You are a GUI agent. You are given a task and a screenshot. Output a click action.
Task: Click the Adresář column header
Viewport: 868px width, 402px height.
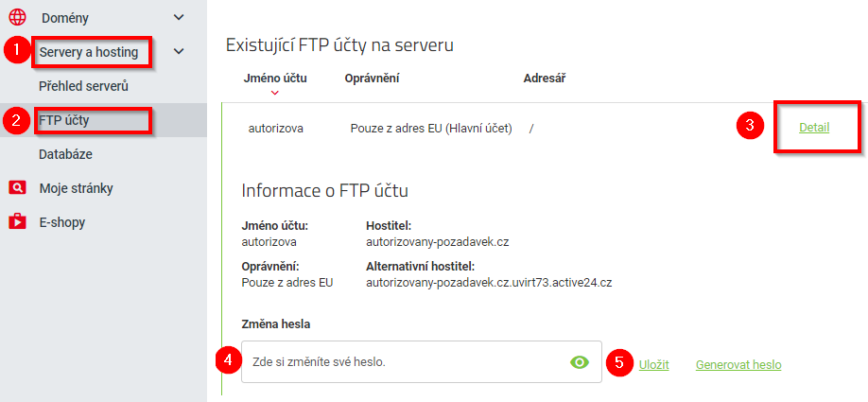[x=545, y=78]
